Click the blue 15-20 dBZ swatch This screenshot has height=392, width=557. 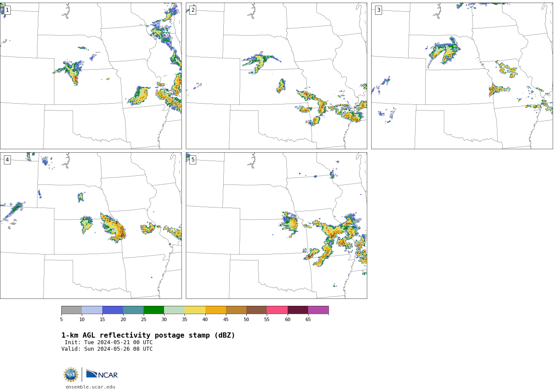click(113, 310)
